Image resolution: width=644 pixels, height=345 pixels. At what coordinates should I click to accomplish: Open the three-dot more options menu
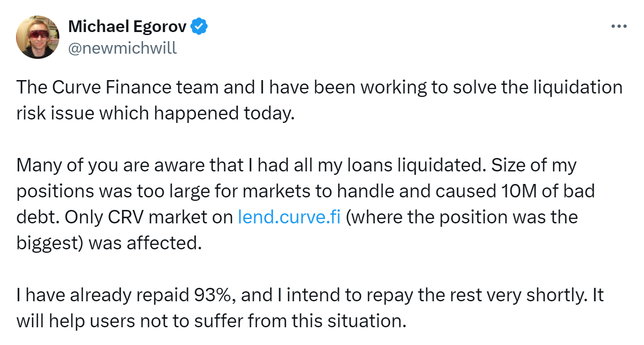point(619,27)
